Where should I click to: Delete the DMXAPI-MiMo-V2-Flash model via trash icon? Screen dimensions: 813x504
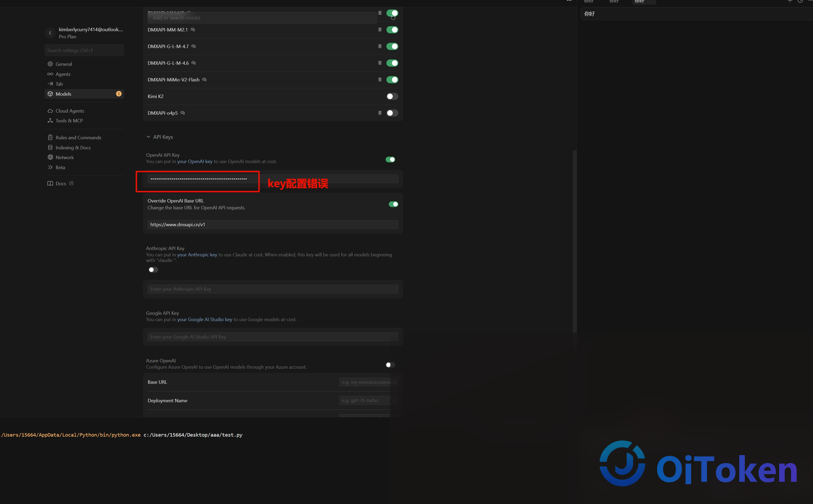pyautogui.click(x=380, y=80)
